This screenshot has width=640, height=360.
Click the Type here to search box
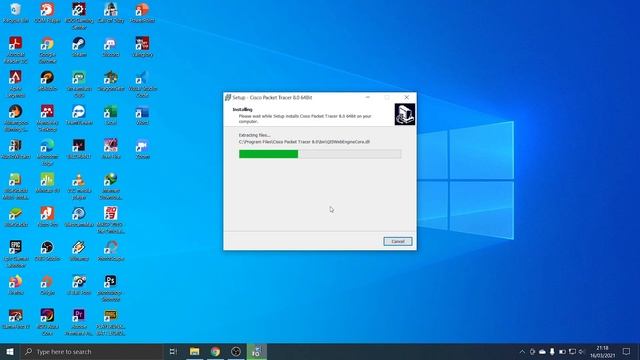pos(91,351)
